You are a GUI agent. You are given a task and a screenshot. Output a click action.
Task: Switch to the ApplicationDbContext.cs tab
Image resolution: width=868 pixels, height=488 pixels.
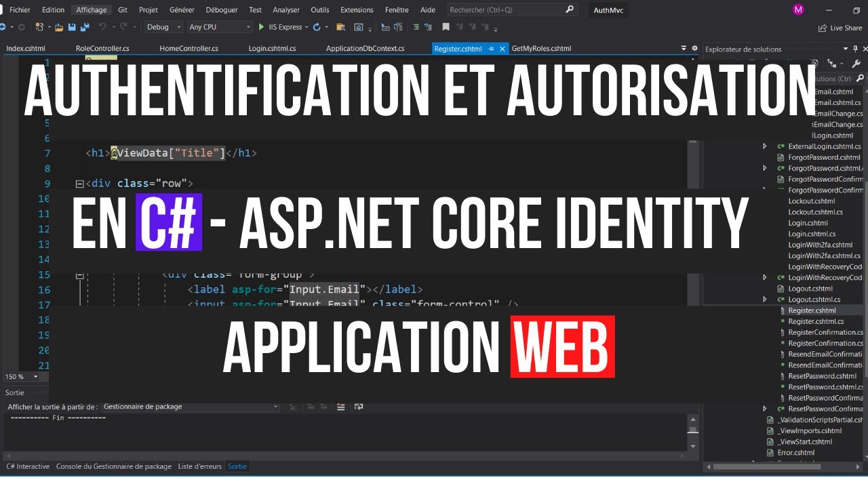click(365, 49)
